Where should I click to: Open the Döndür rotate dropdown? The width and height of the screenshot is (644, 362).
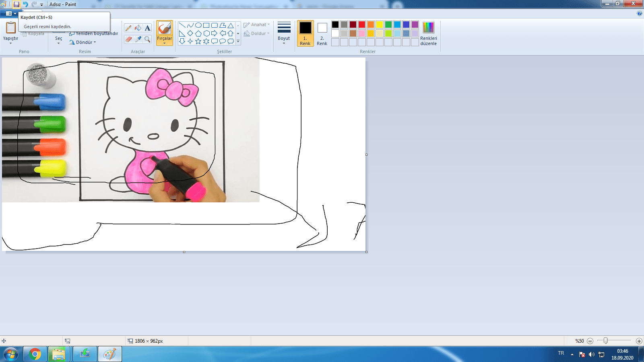coord(83,42)
